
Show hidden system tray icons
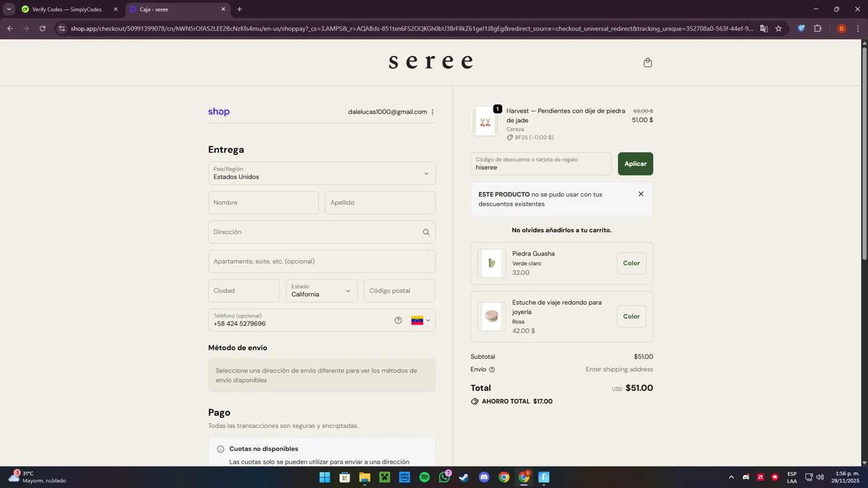pyautogui.click(x=731, y=477)
